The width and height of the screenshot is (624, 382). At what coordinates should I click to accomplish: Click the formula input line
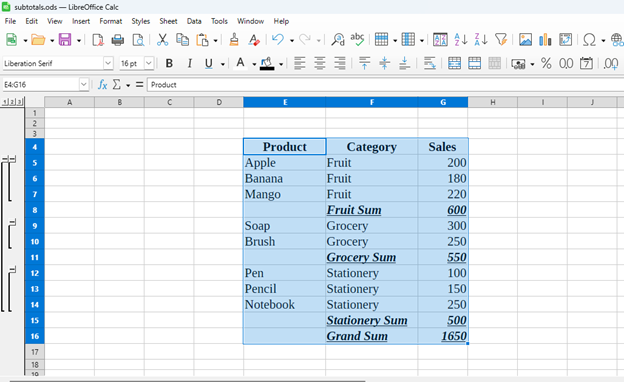coord(385,84)
